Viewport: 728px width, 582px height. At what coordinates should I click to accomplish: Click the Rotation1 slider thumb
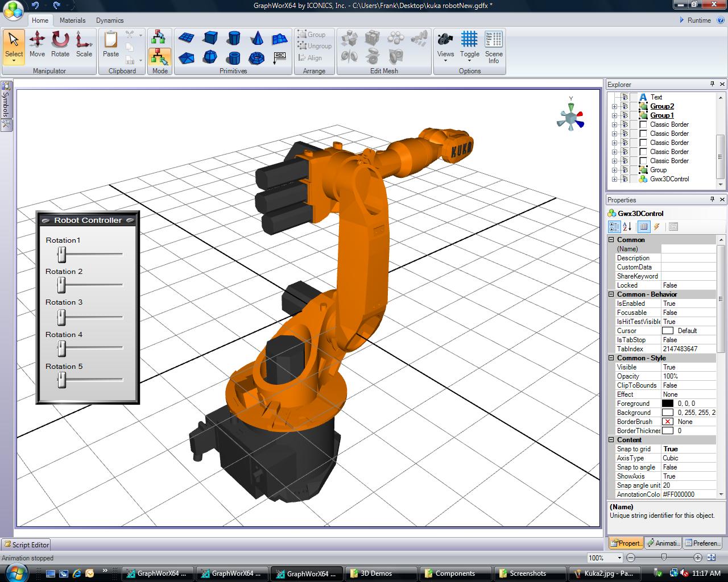coord(62,254)
